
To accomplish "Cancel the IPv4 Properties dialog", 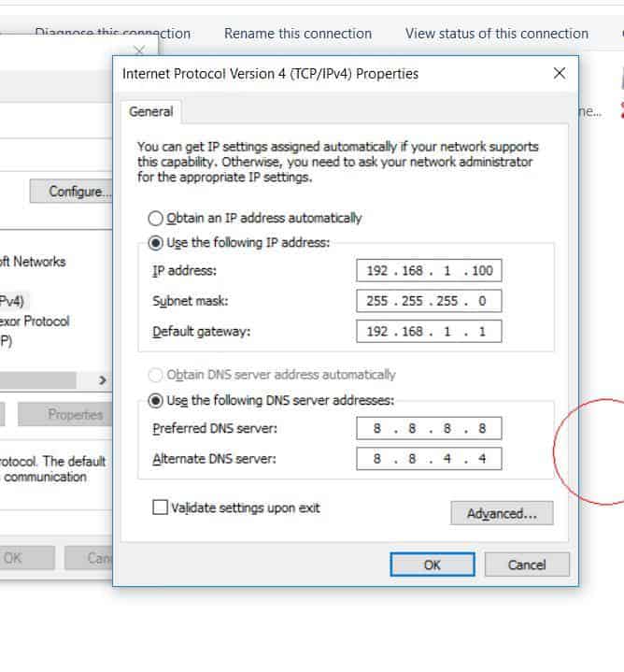I will click(527, 565).
